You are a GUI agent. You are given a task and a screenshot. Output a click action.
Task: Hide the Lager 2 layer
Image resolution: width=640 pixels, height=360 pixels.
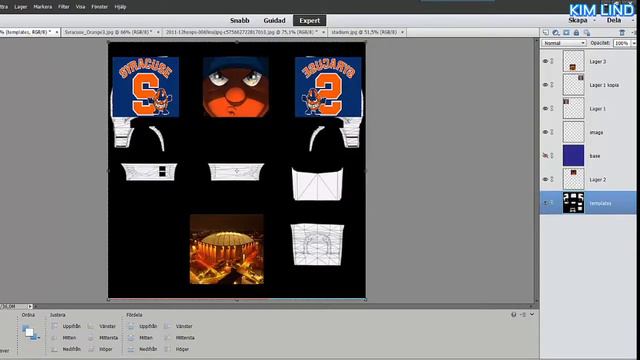545,179
